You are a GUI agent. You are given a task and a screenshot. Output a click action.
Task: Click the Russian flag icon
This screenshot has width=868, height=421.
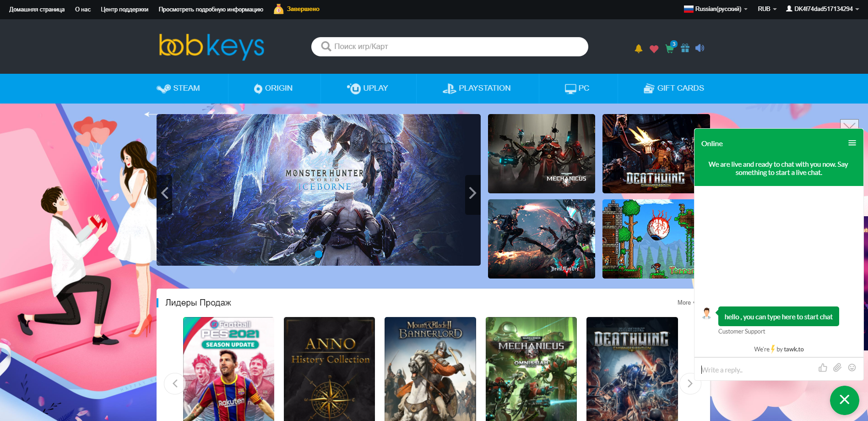tap(689, 9)
